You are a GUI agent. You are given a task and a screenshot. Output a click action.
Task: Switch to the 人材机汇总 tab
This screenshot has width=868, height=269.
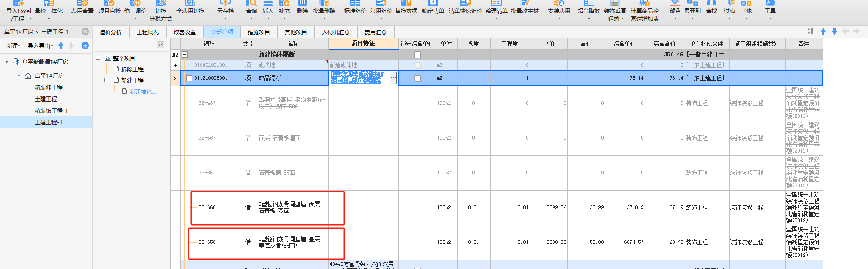click(x=336, y=32)
